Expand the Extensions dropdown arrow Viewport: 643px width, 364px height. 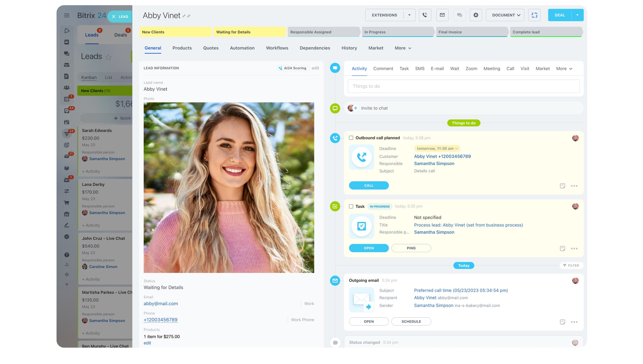[x=409, y=15]
